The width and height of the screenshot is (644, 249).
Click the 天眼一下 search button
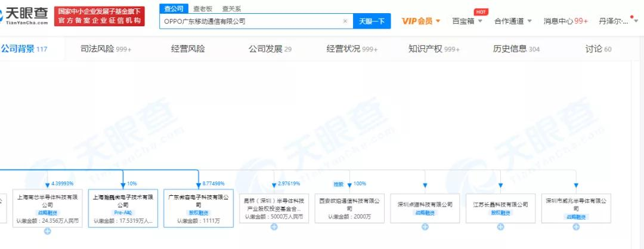pos(371,21)
